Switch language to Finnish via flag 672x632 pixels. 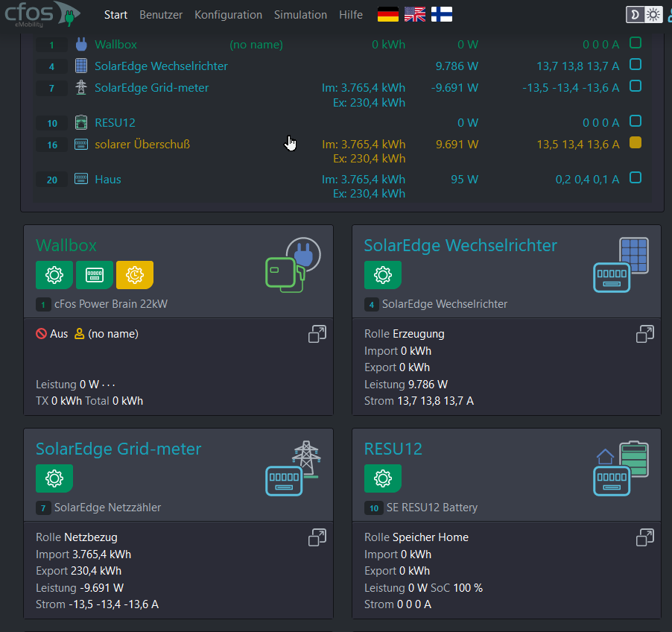click(x=442, y=15)
